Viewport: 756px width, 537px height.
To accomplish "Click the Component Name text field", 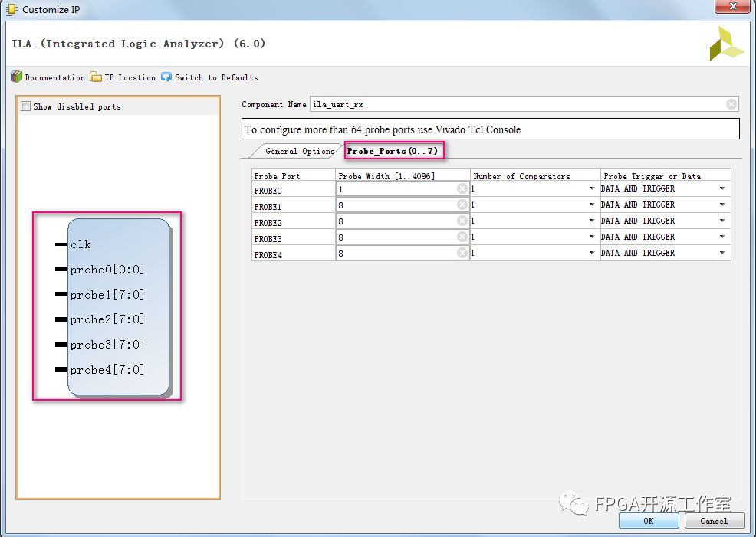I will coord(518,104).
